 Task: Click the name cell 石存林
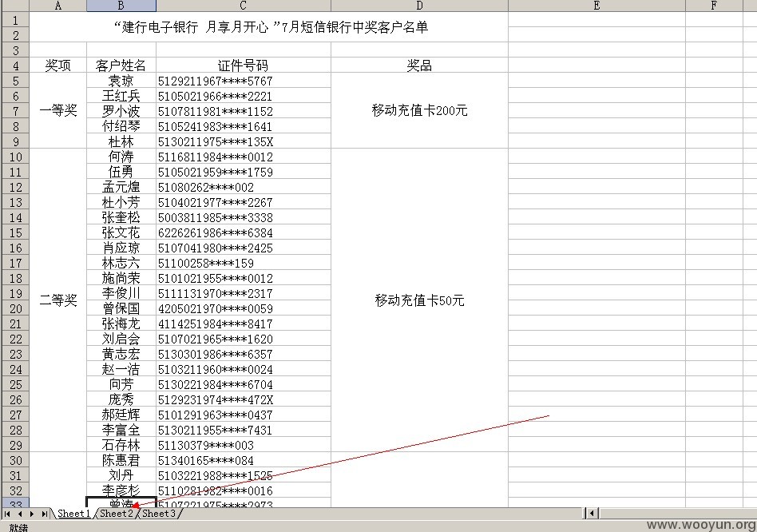(x=121, y=445)
